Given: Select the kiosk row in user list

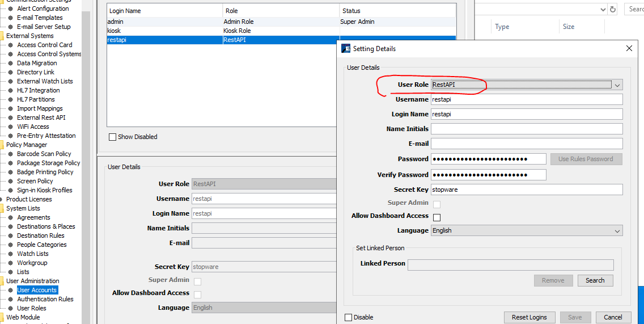Looking at the screenshot, I should 164,31.
